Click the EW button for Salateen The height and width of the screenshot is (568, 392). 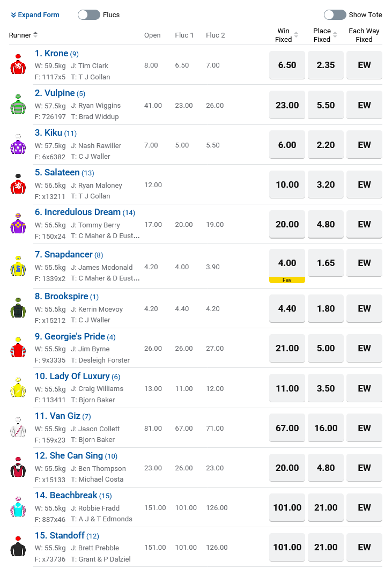[x=364, y=185]
